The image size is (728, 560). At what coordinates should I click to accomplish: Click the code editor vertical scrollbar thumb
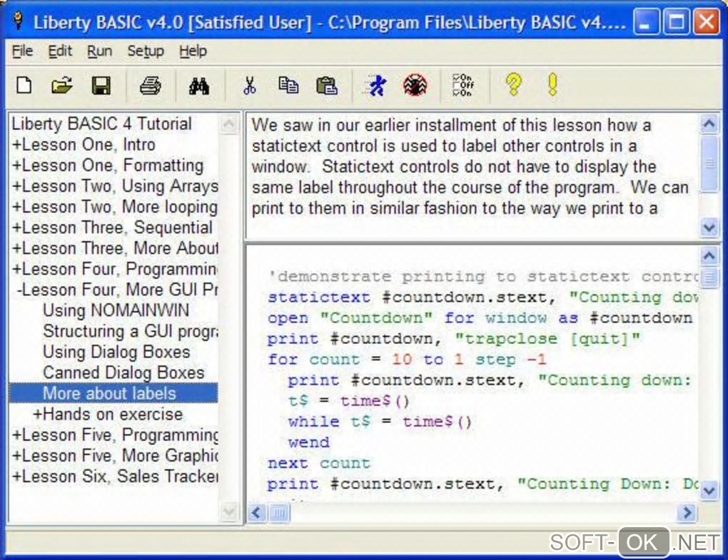[709, 278]
